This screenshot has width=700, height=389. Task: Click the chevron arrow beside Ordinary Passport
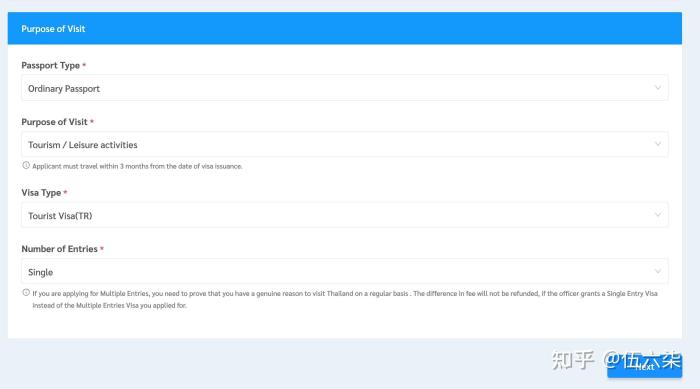point(658,88)
